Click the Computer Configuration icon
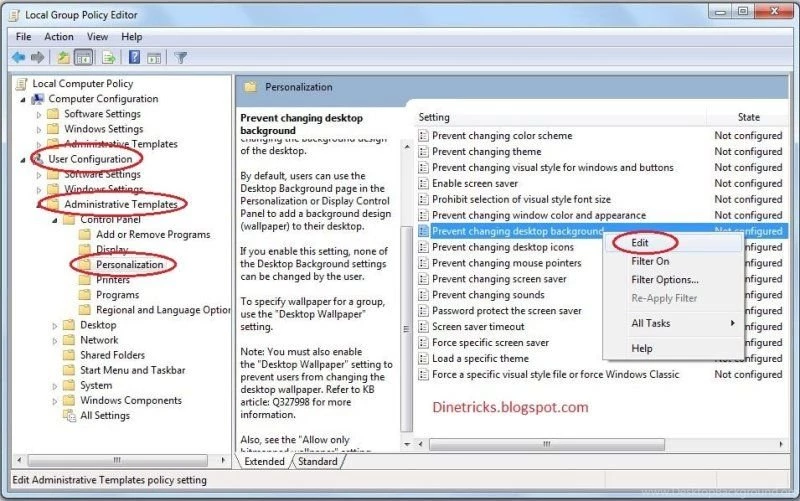This screenshot has width=800, height=501. click(38, 99)
